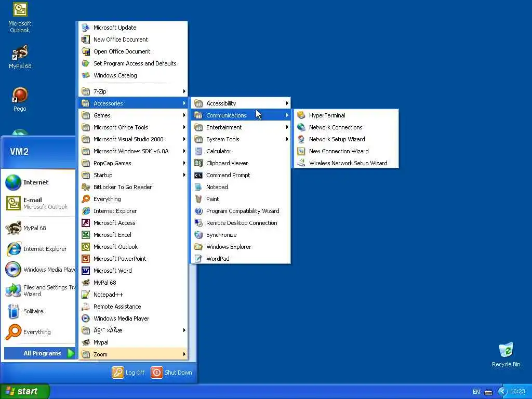Open Microsoft Access icon

click(86, 222)
